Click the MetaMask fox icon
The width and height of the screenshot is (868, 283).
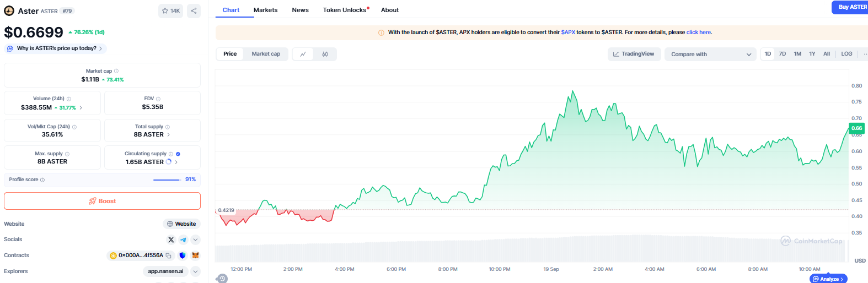point(195,255)
